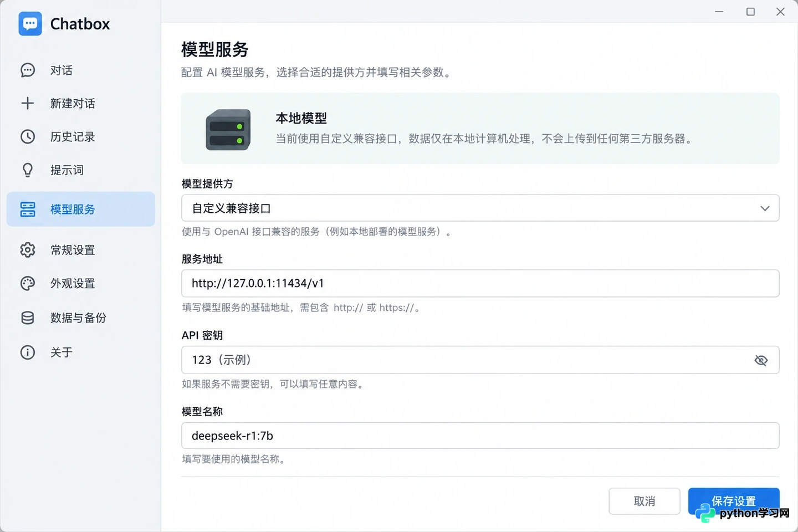Focus the 模型名称 input field
The height and width of the screenshot is (532, 798).
click(480, 436)
